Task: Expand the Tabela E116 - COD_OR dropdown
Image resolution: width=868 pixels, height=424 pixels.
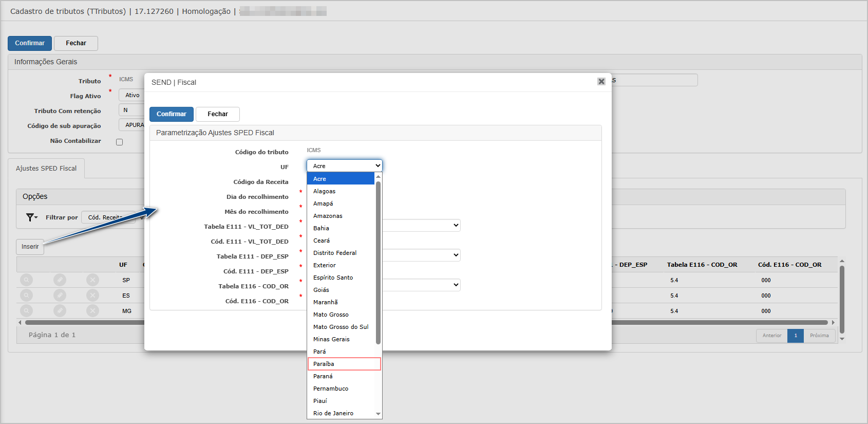Action: [421, 285]
